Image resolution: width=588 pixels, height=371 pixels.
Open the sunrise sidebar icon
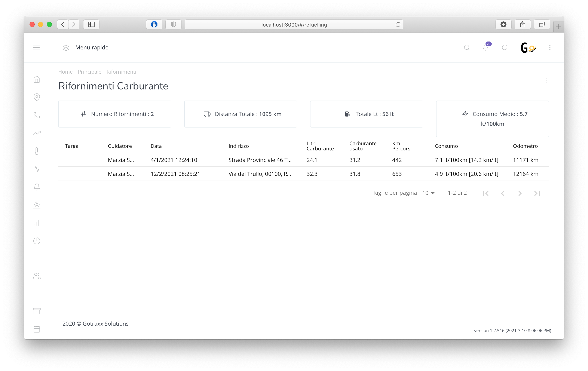click(x=37, y=205)
